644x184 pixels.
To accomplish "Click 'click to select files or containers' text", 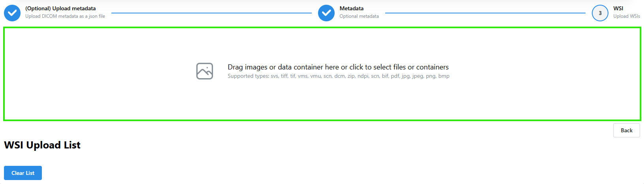I will coord(399,67).
